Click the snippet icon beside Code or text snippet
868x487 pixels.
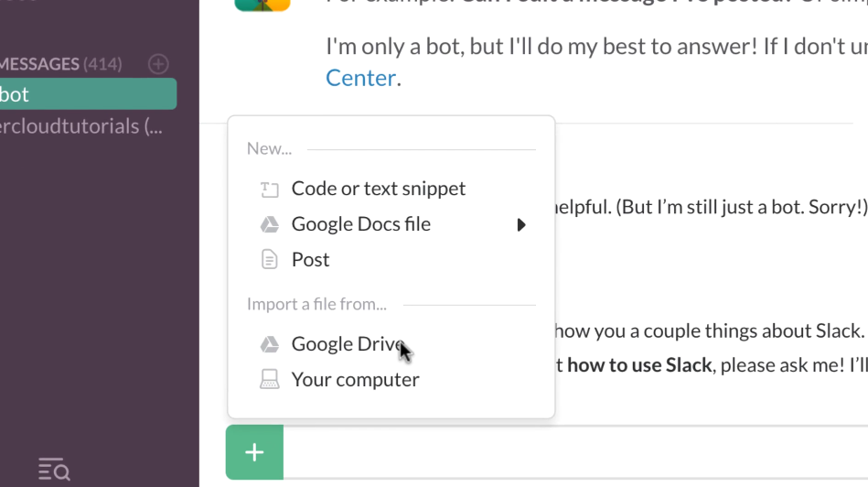[x=270, y=189]
